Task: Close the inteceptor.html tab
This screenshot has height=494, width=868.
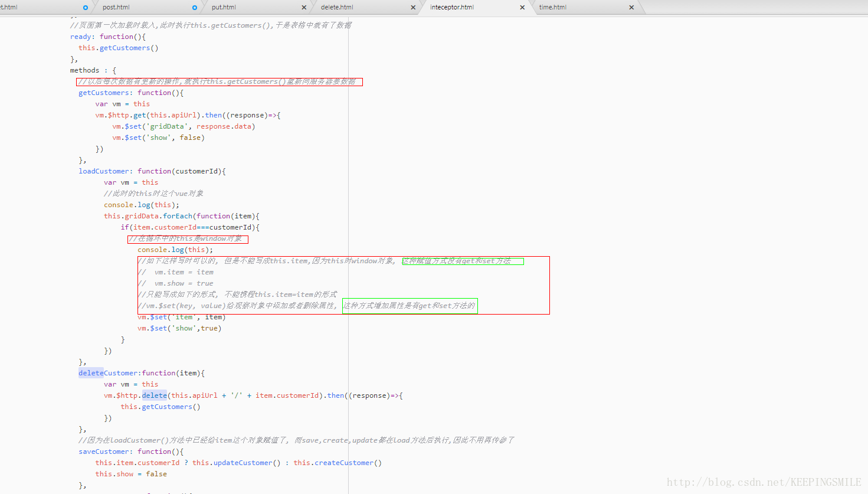Action: [x=522, y=8]
